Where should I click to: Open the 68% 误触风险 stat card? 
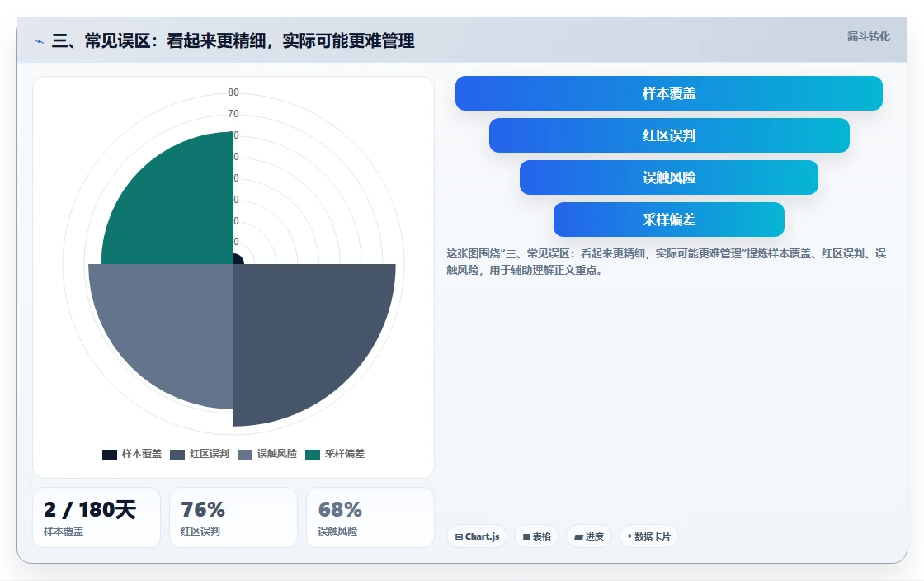click(x=370, y=517)
